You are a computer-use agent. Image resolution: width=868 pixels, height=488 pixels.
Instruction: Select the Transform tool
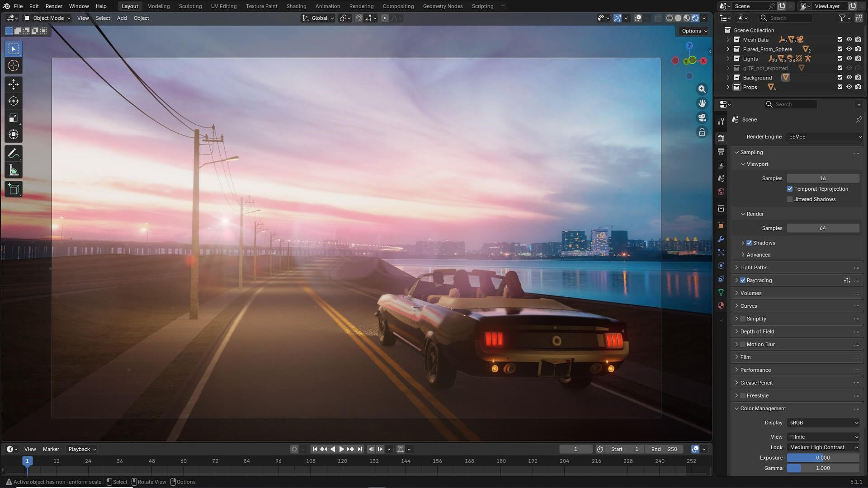pyautogui.click(x=14, y=135)
